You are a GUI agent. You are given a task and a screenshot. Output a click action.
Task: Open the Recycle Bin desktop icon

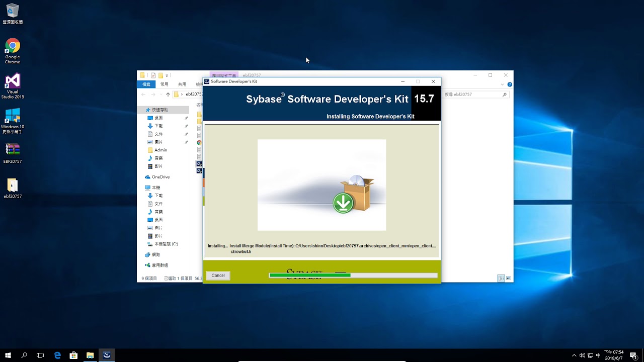pos(13,14)
